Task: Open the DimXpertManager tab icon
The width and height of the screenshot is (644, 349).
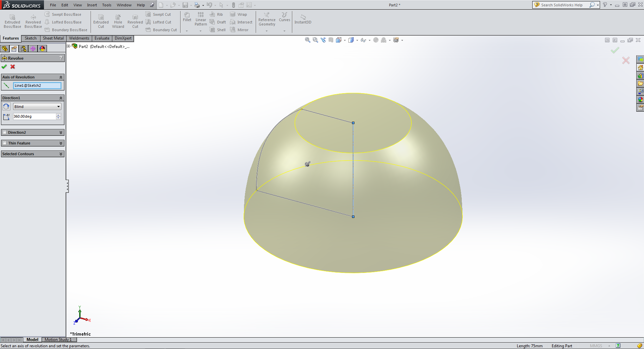Action: (x=33, y=49)
